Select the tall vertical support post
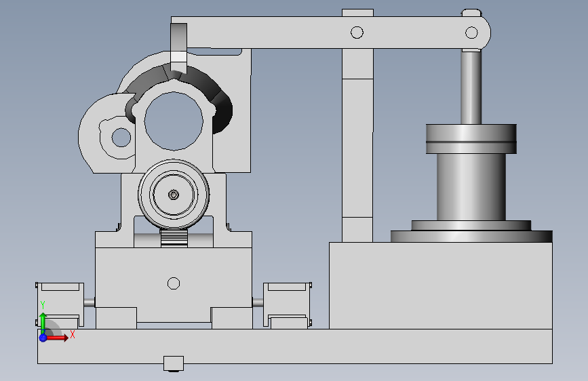This screenshot has height=381, width=588. pos(357,146)
